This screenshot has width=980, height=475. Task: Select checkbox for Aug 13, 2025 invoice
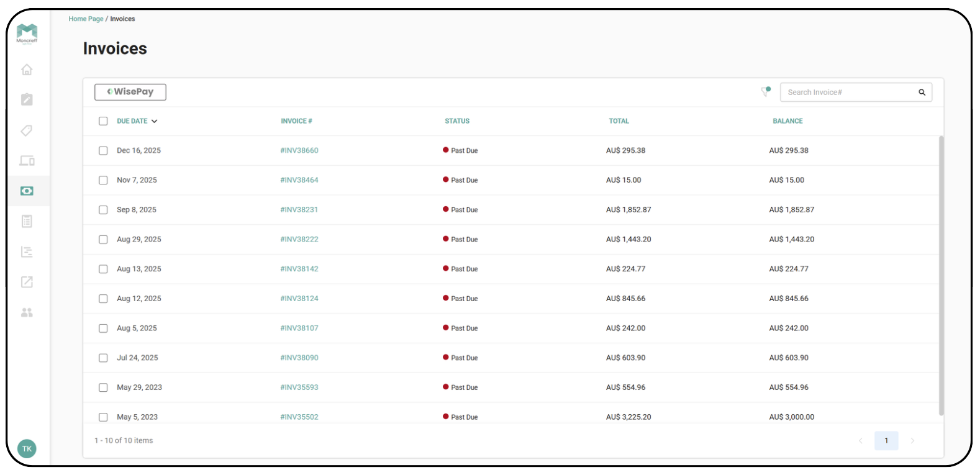(x=103, y=269)
